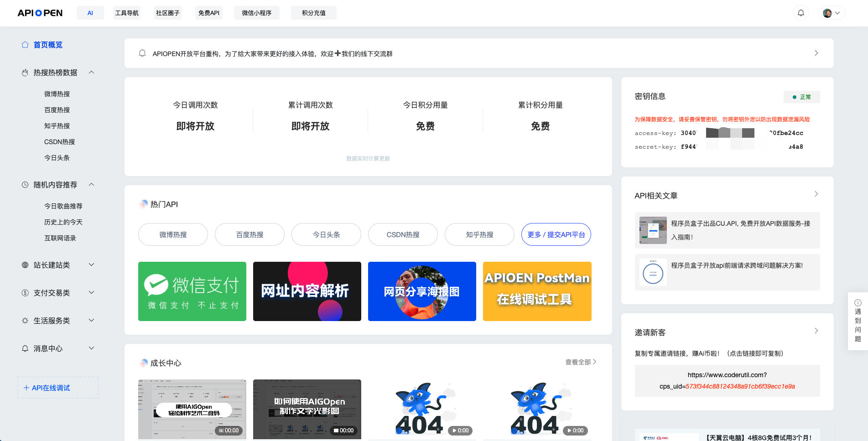This screenshot has height=441, width=868.
Task: Click the globe icon beside 站长建站类
Action: click(25, 265)
